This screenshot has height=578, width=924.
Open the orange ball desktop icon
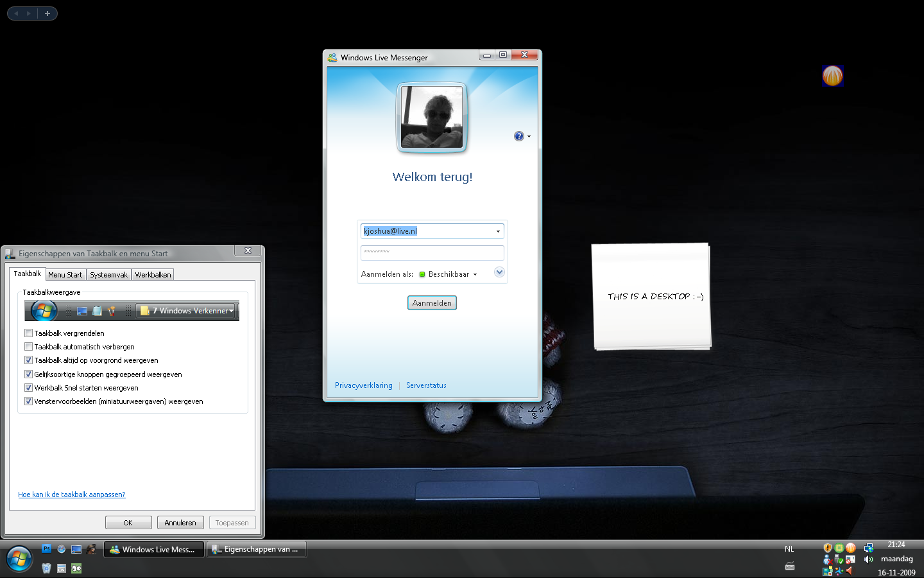click(832, 76)
